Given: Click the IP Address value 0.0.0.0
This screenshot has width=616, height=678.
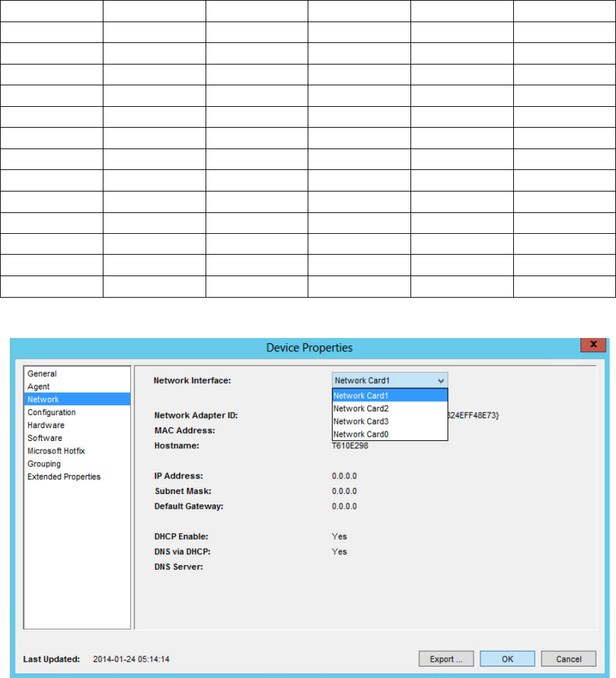Looking at the screenshot, I should coord(344,476).
